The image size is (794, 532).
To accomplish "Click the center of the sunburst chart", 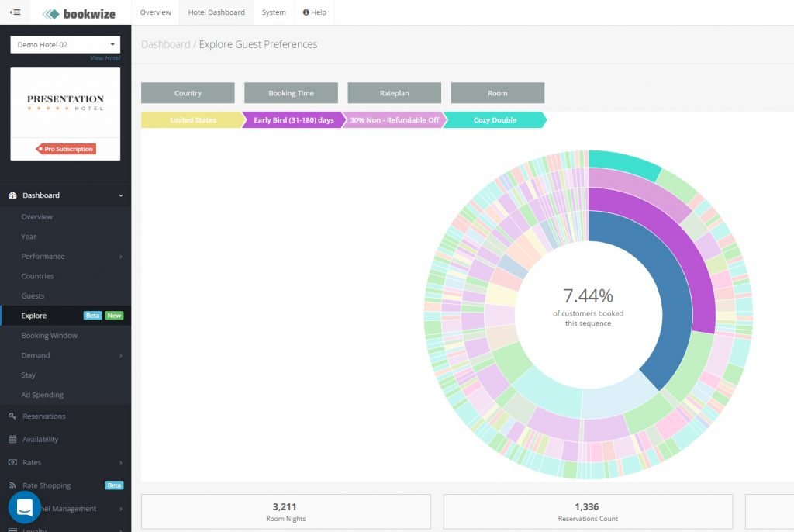I will coord(591,313).
